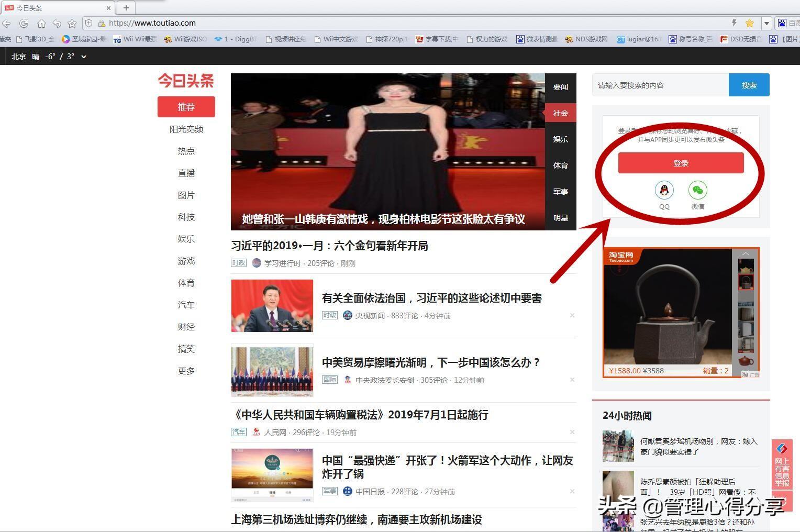Screen dimensions: 800x532
Task: Click the browser back arrow
Action: click(6, 24)
